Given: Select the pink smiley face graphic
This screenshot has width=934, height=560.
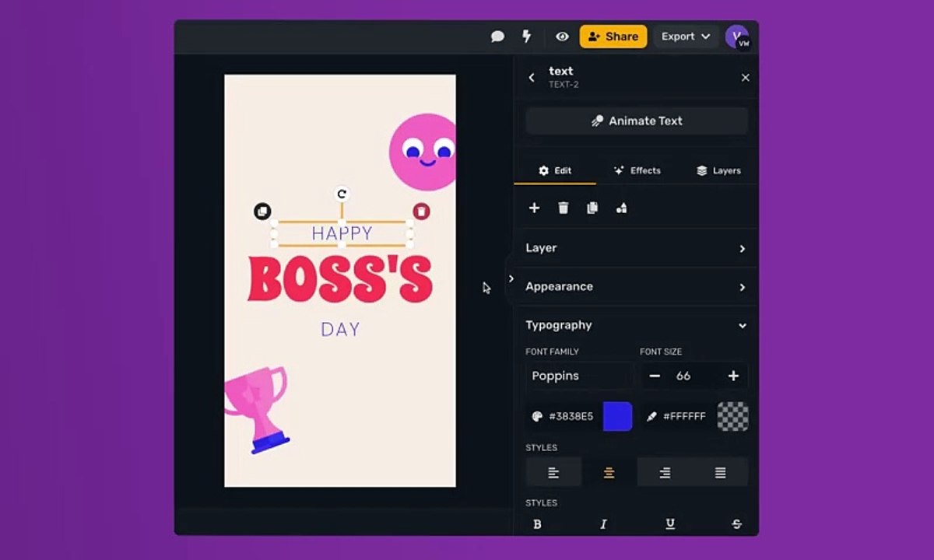Looking at the screenshot, I should click(423, 152).
